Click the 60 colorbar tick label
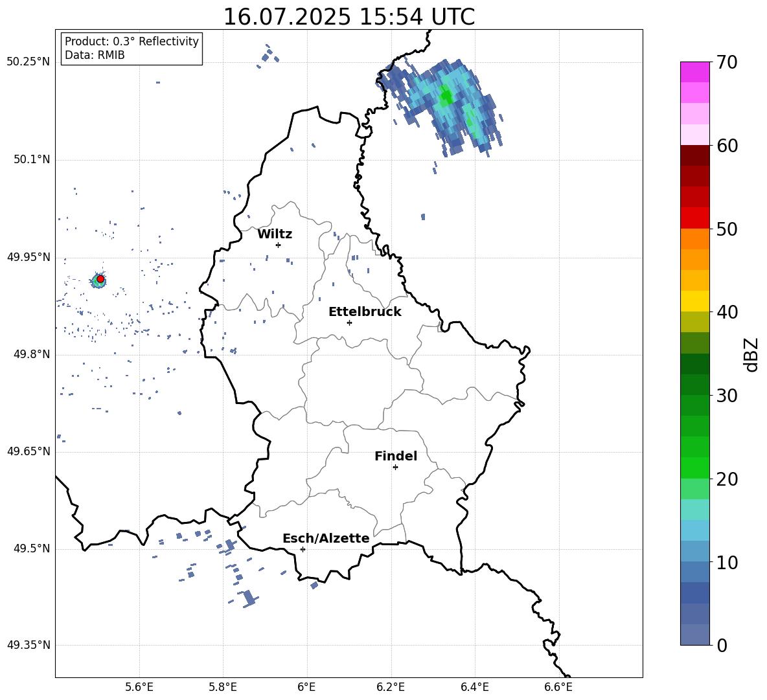The width and height of the screenshot is (767, 700). (727, 146)
